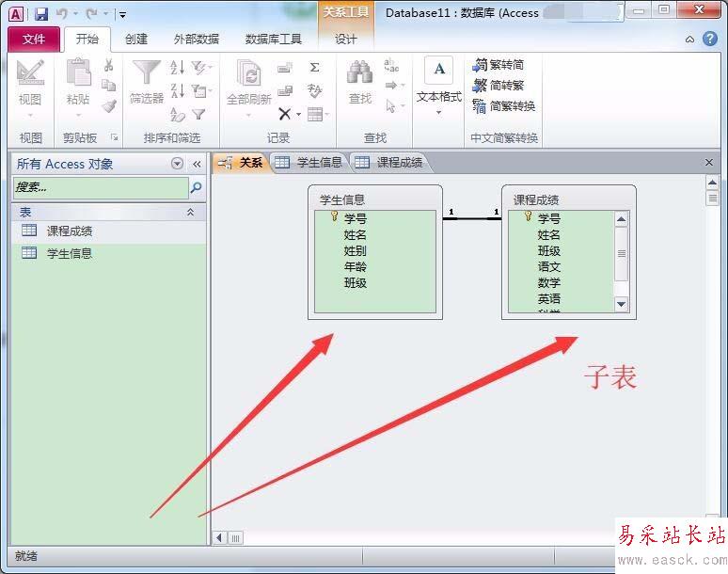Click the Replace icon
Viewport: 728px width, 574px height.
tap(391, 66)
